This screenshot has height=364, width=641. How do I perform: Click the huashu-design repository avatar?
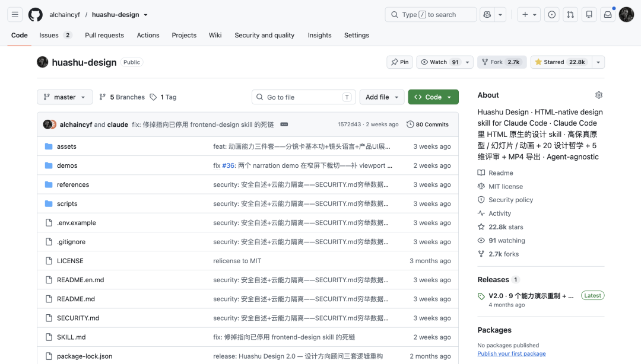[43, 62]
